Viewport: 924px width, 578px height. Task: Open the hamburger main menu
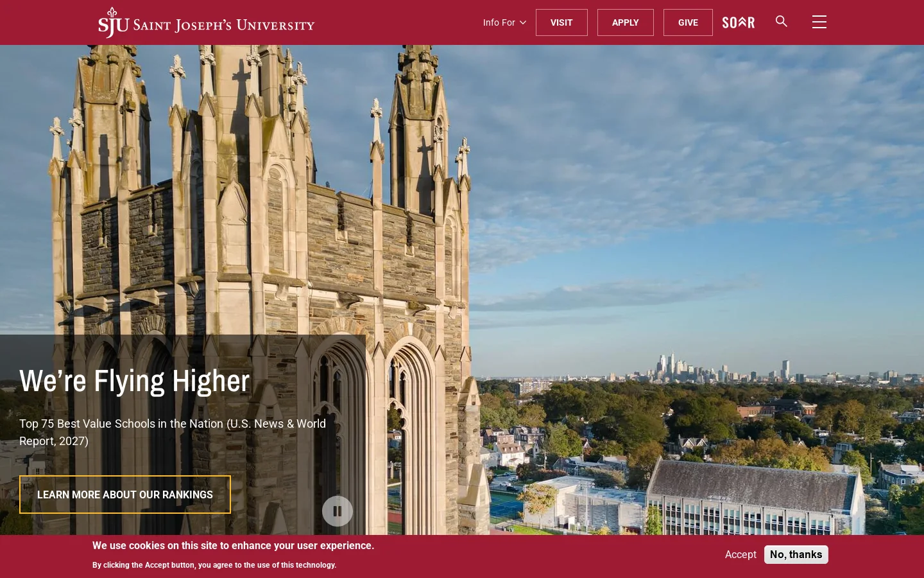[819, 22]
